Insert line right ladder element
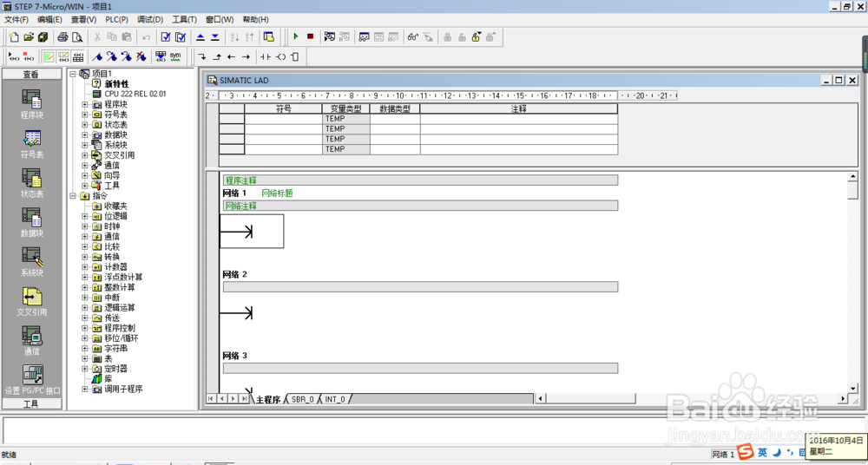 coord(246,56)
